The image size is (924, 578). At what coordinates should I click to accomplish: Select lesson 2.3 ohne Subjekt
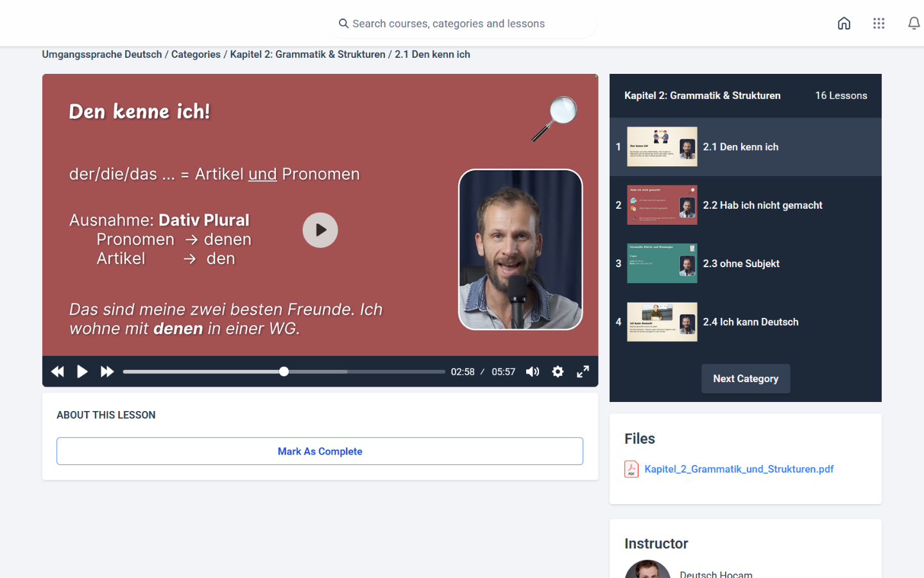(x=741, y=264)
